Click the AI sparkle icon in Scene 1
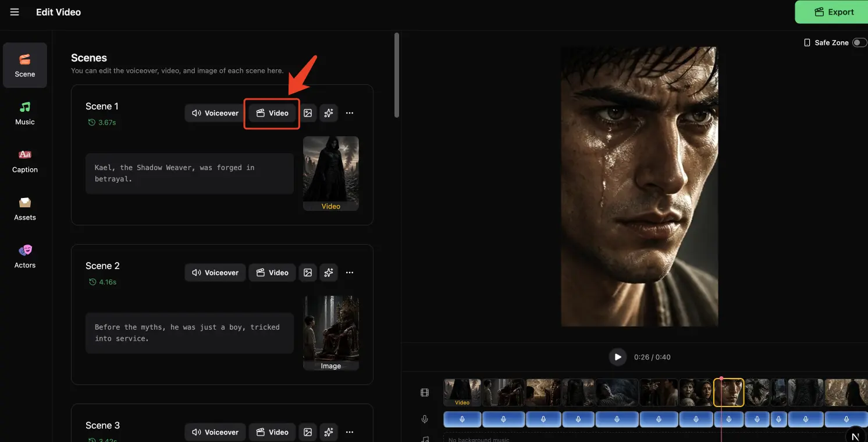 [x=329, y=113]
